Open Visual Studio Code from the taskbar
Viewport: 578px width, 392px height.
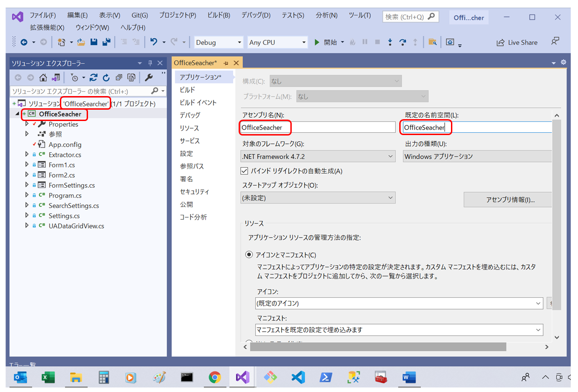click(x=298, y=377)
